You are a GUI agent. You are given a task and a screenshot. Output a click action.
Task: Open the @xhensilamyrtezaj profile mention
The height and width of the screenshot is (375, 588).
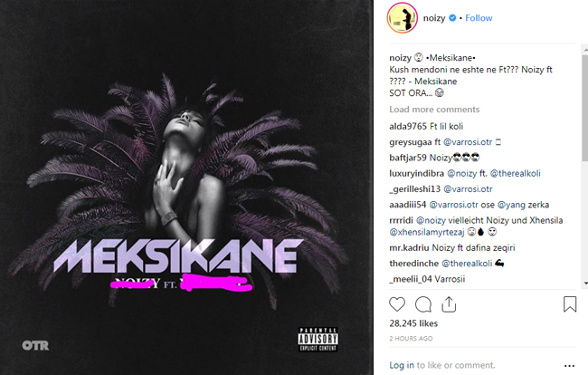pos(427,232)
